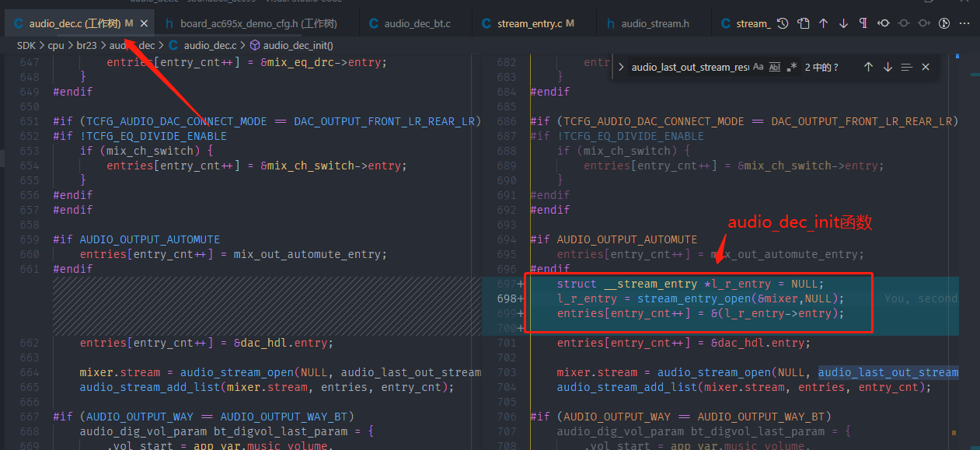The image size is (980, 450).
Task: Toggle match whole word in find widget
Action: pyautogui.click(x=775, y=68)
